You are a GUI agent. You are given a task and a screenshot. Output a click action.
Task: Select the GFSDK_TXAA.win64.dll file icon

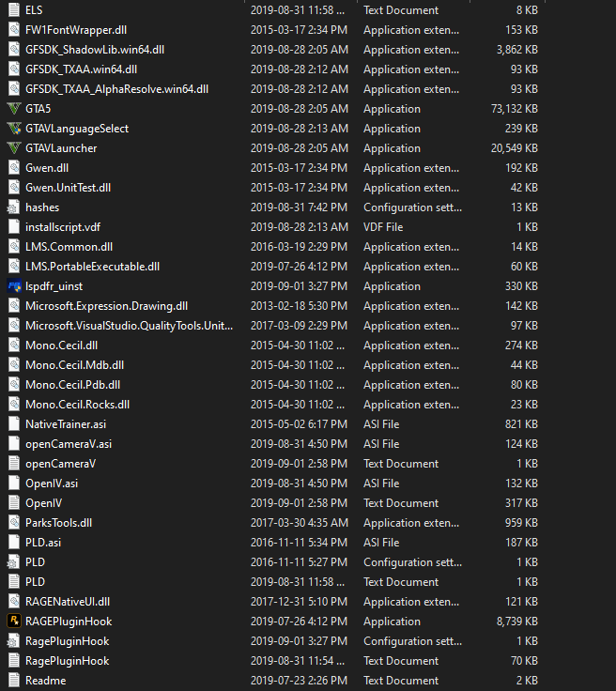pos(14,69)
